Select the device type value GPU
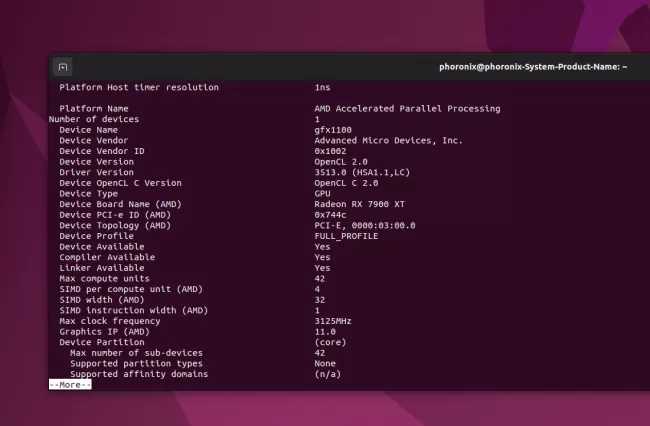Image resolution: width=650 pixels, height=426 pixels. click(323, 194)
